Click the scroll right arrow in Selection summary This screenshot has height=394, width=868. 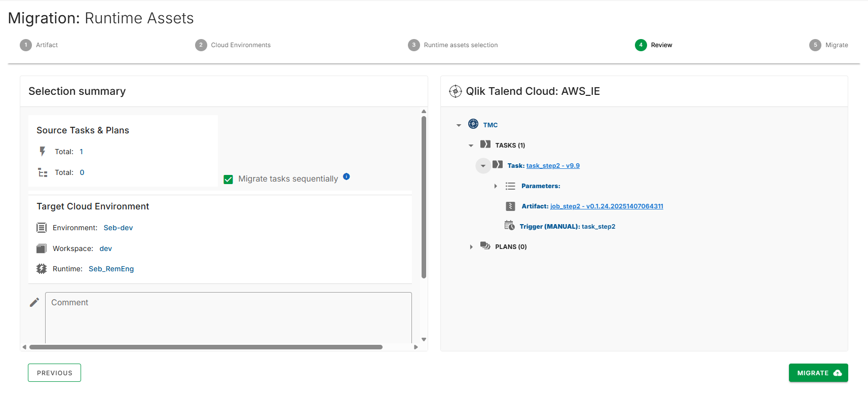coord(416,347)
